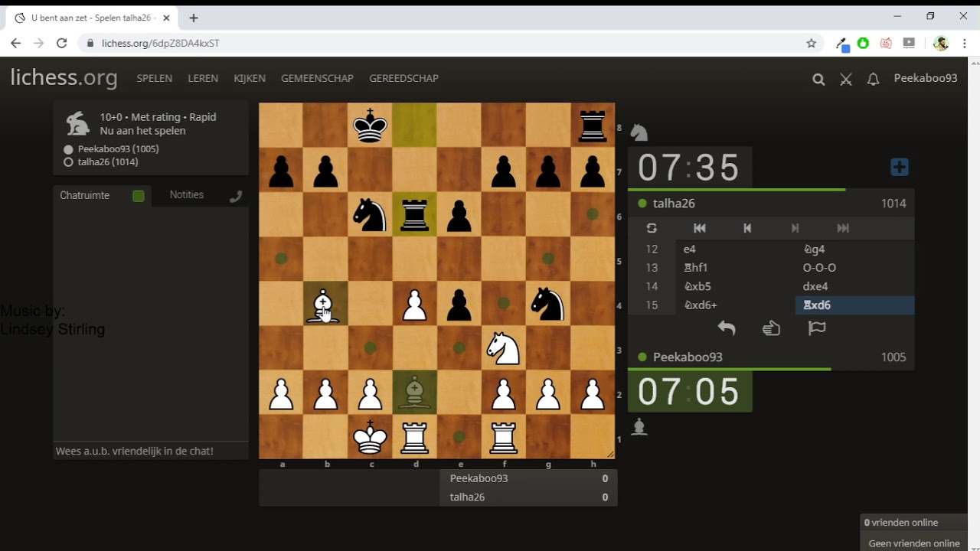Select move dxe4 in move list
Viewport: 980px width, 551px height.
click(855, 286)
